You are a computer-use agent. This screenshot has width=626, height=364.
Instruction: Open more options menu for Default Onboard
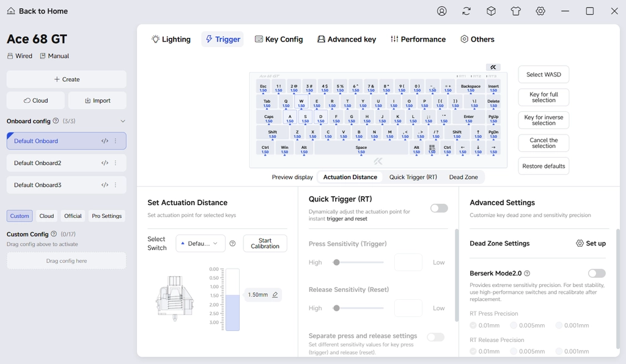(x=116, y=140)
